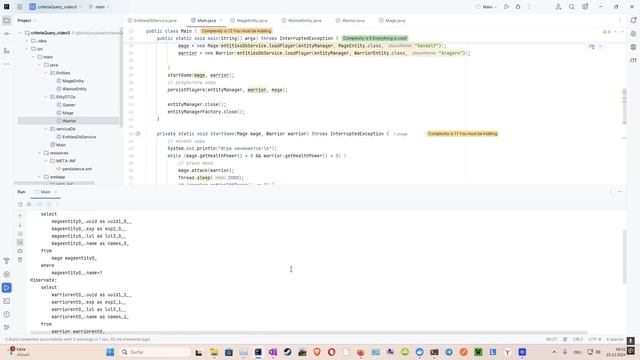640x360 pixels.
Task: Click the taskbar Suche search box
Action: pos(156,352)
